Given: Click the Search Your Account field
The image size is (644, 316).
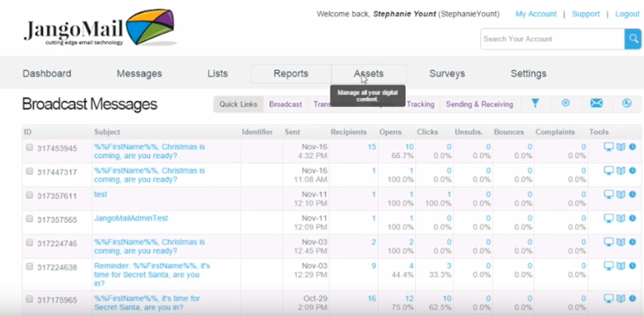Looking at the screenshot, I should [x=552, y=39].
